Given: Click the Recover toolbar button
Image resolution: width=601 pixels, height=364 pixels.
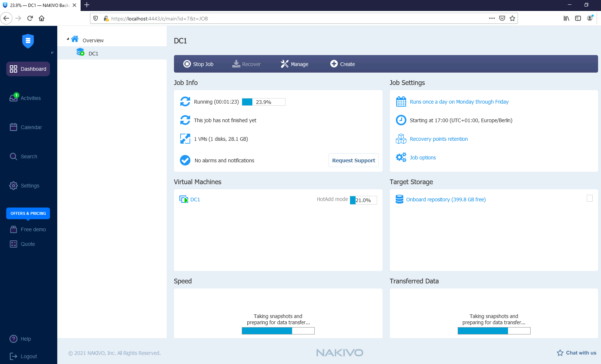Looking at the screenshot, I should tap(247, 64).
